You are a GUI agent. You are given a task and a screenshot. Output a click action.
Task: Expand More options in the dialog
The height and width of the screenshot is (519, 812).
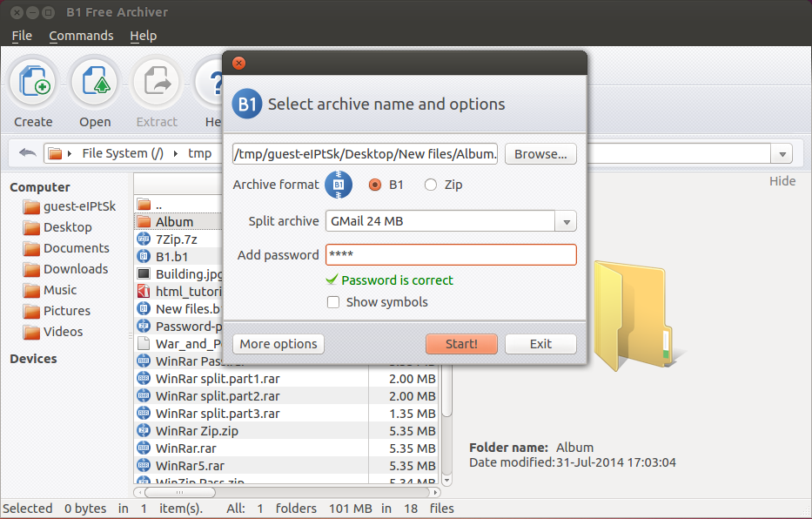tap(278, 344)
